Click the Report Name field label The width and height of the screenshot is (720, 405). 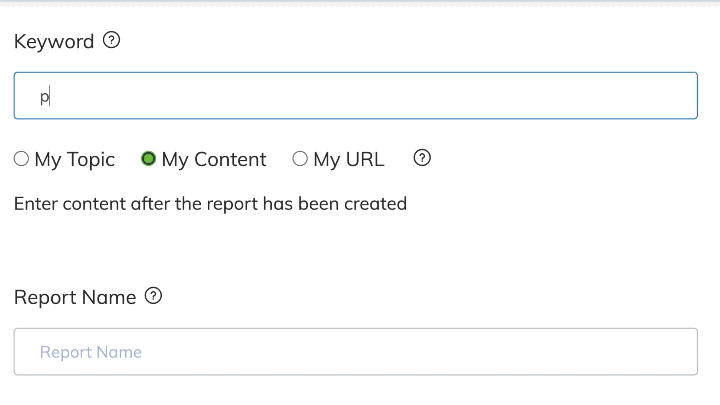(x=75, y=297)
